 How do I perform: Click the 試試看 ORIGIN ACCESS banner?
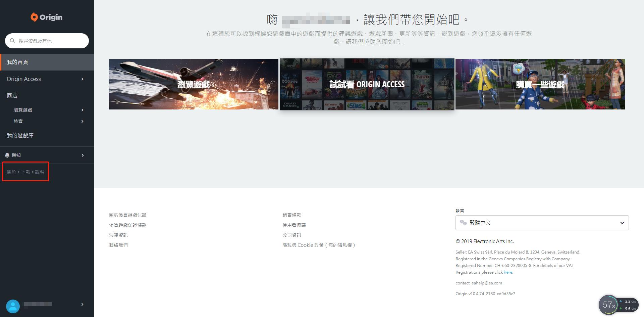pos(367,84)
